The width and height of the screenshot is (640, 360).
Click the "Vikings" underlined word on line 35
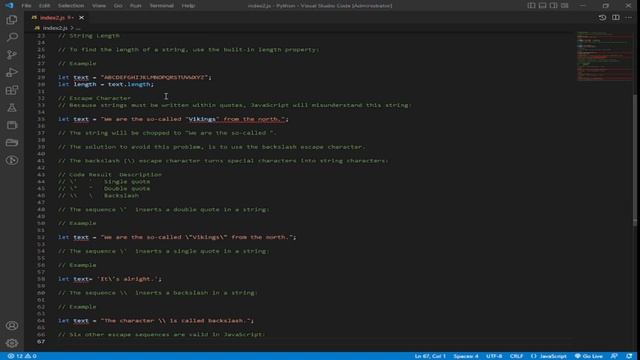click(202, 119)
